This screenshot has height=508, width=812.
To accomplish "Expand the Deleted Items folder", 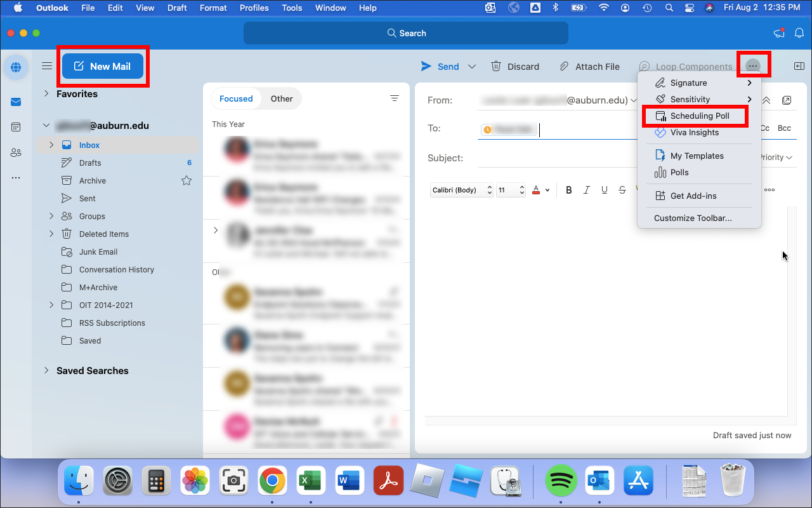I will click(x=51, y=234).
